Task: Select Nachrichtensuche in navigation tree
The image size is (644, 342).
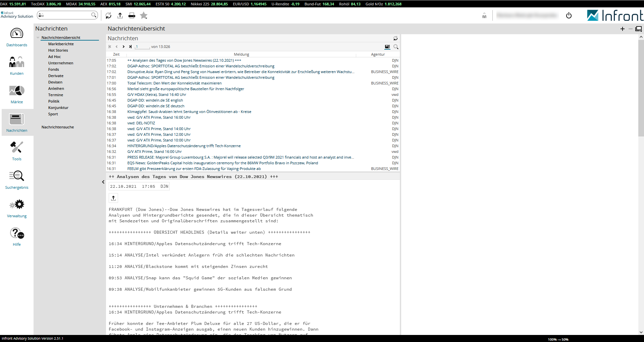Action: [x=58, y=127]
